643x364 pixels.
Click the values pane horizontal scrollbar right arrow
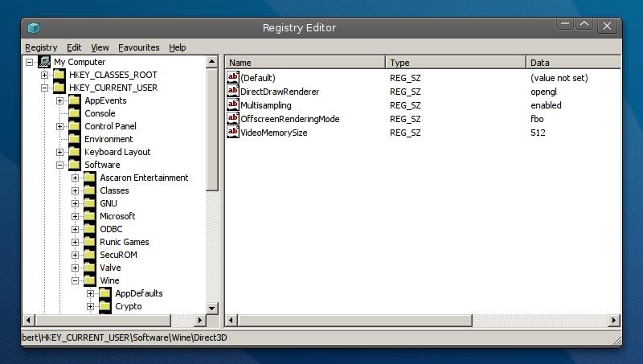pos(615,321)
